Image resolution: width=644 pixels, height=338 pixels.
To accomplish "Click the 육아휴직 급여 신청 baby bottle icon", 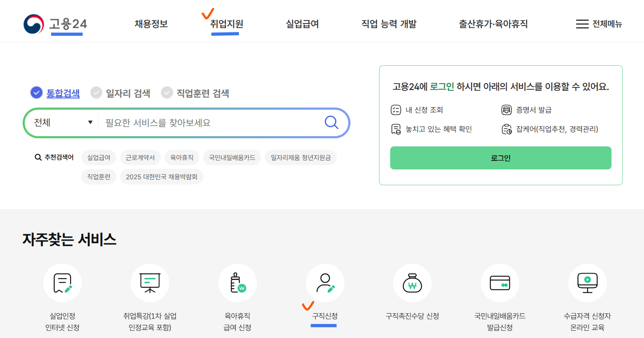I will 237,283.
